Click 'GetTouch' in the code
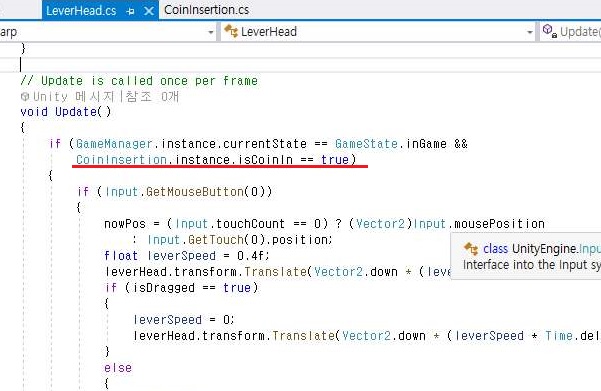Screen dimensions: 601x391 tap(215, 240)
